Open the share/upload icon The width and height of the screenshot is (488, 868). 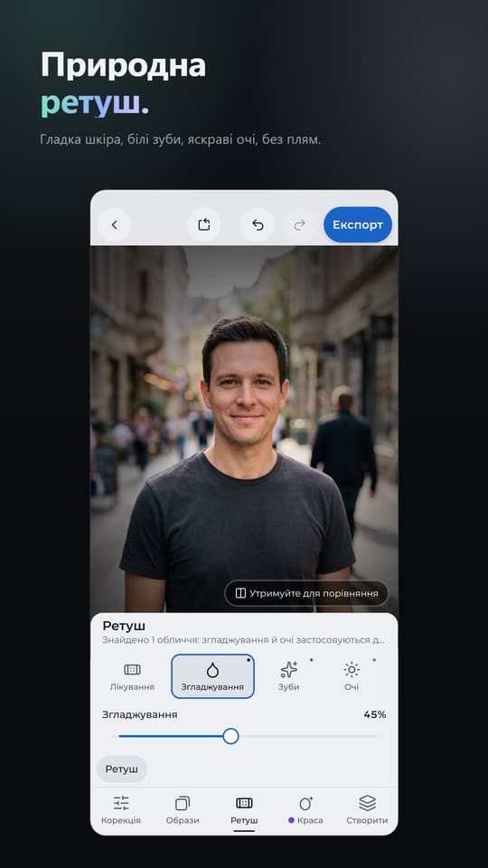tap(203, 225)
